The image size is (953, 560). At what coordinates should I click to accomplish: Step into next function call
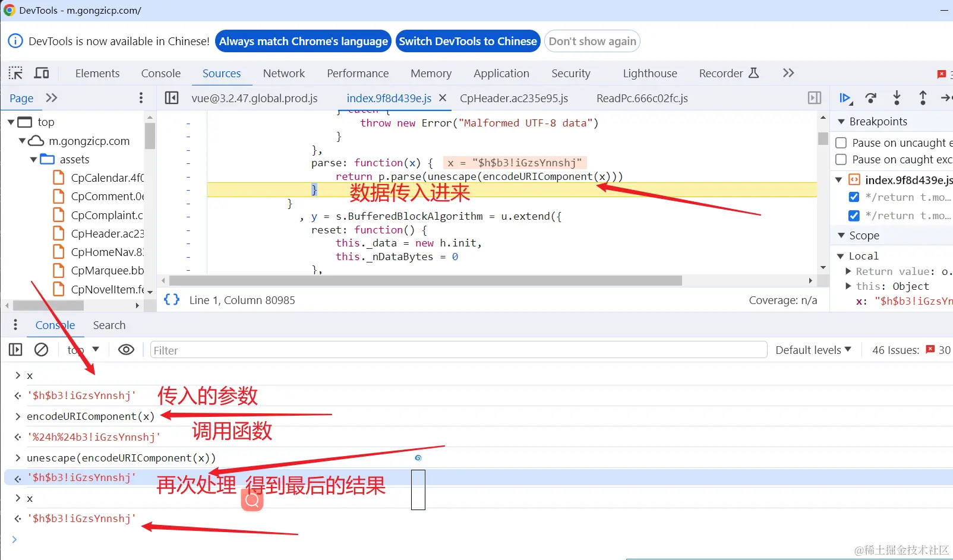[897, 98]
